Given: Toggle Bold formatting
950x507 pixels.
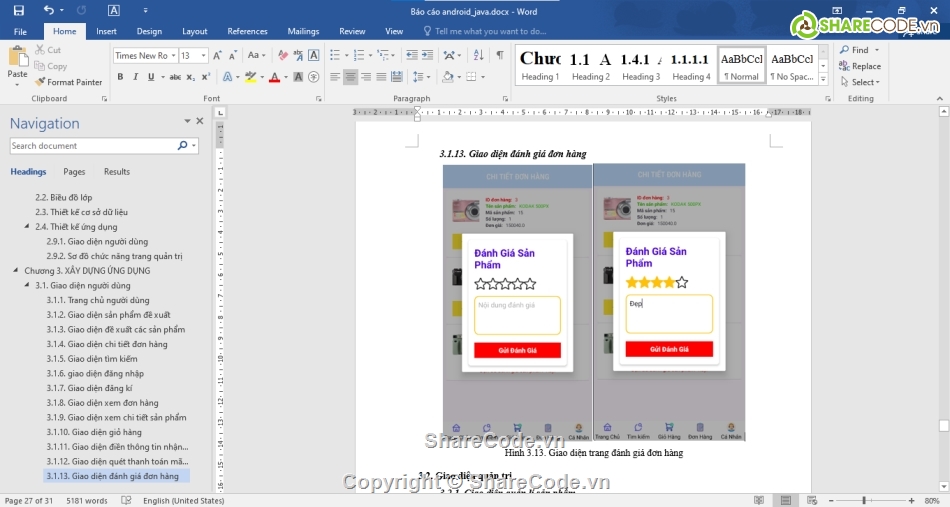Looking at the screenshot, I should (119, 77).
